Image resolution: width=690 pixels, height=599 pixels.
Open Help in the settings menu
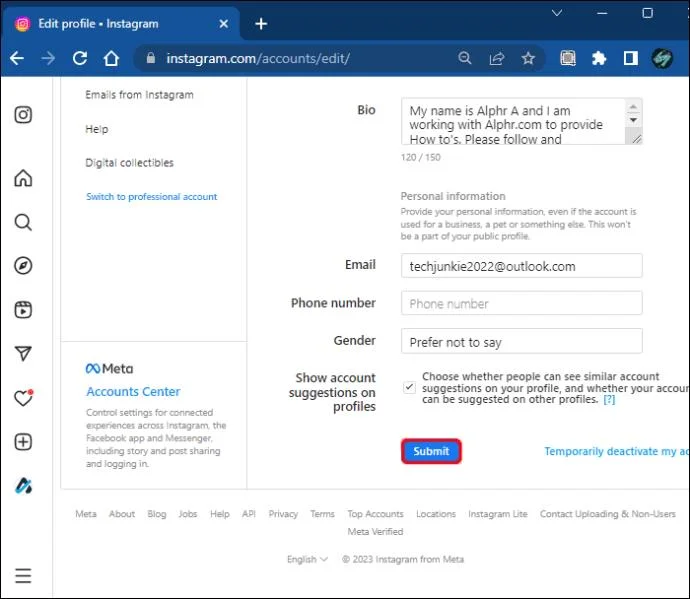point(96,129)
